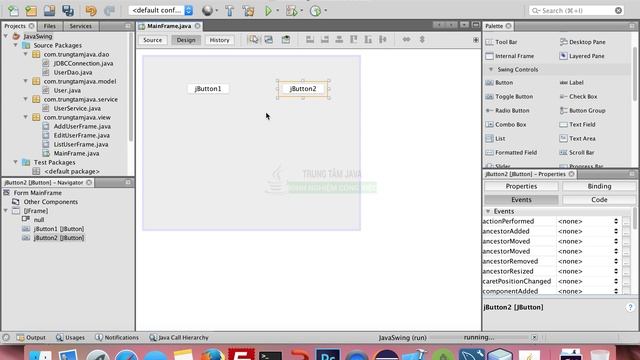Screen dimensions: 640x360
Task: Switch to Source view
Action: coord(152,40)
